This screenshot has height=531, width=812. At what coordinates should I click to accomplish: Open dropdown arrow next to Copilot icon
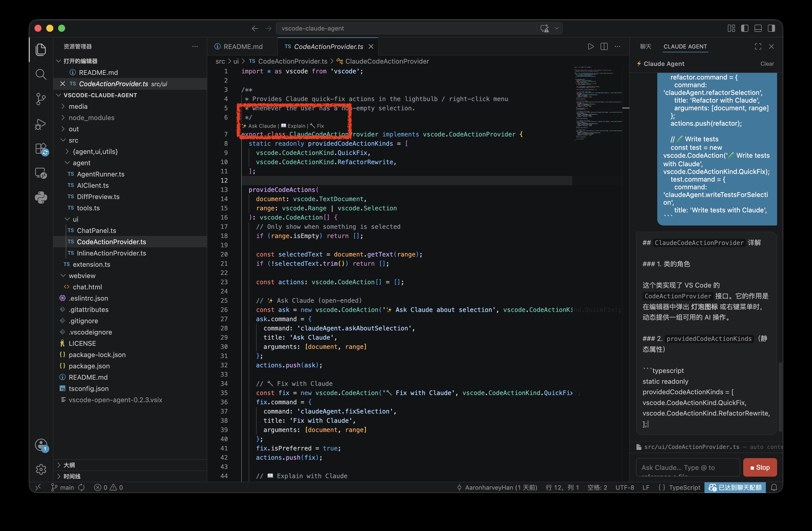[556, 28]
